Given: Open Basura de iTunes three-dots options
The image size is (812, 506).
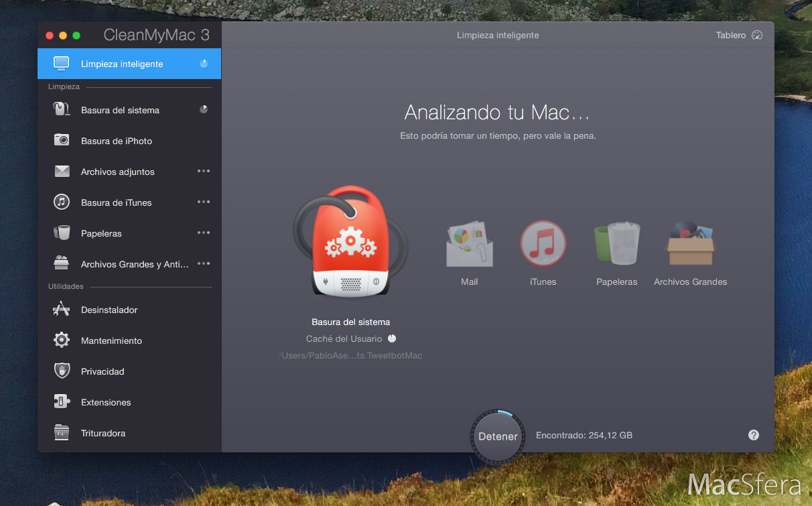Looking at the screenshot, I should tap(204, 202).
